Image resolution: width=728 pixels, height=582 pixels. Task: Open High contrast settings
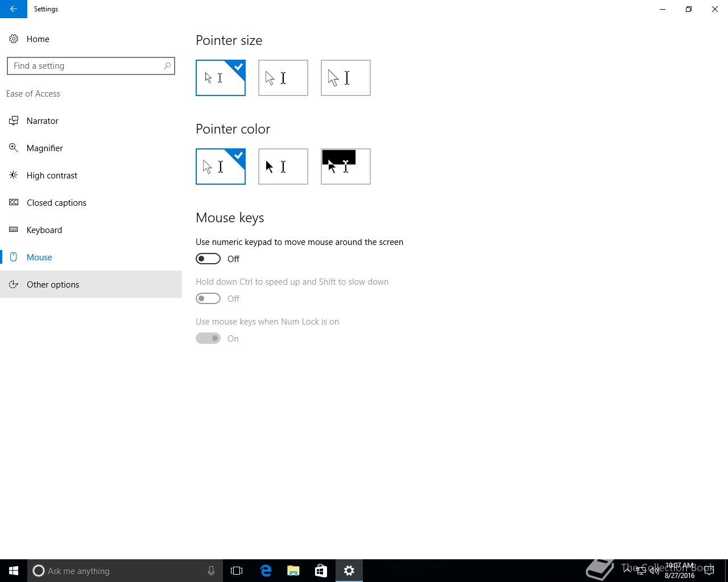click(x=91, y=175)
